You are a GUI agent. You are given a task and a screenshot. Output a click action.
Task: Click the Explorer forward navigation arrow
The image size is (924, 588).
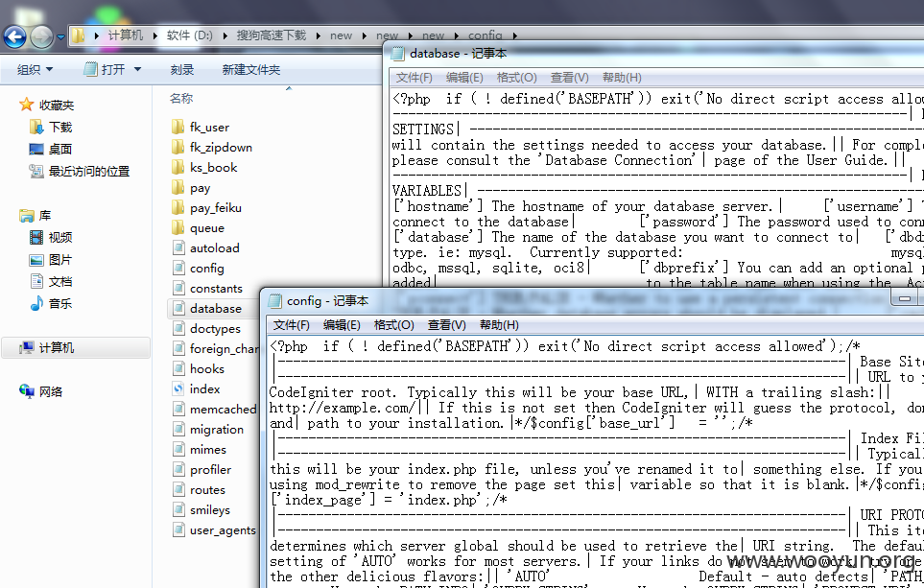[41, 37]
